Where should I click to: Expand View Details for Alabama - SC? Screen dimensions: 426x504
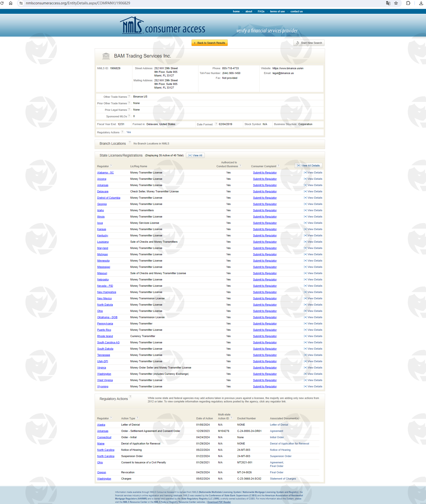[313, 173]
